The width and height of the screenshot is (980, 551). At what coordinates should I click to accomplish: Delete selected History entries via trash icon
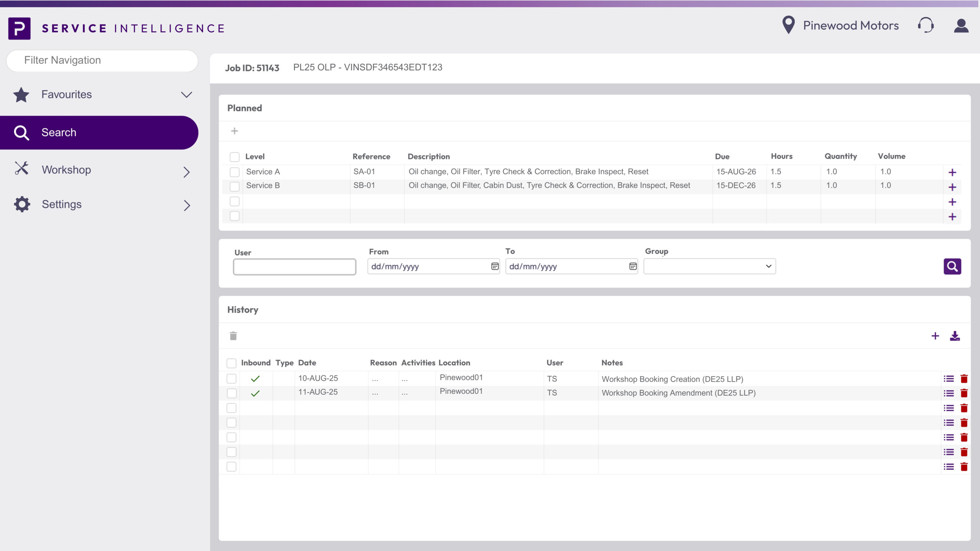(233, 336)
